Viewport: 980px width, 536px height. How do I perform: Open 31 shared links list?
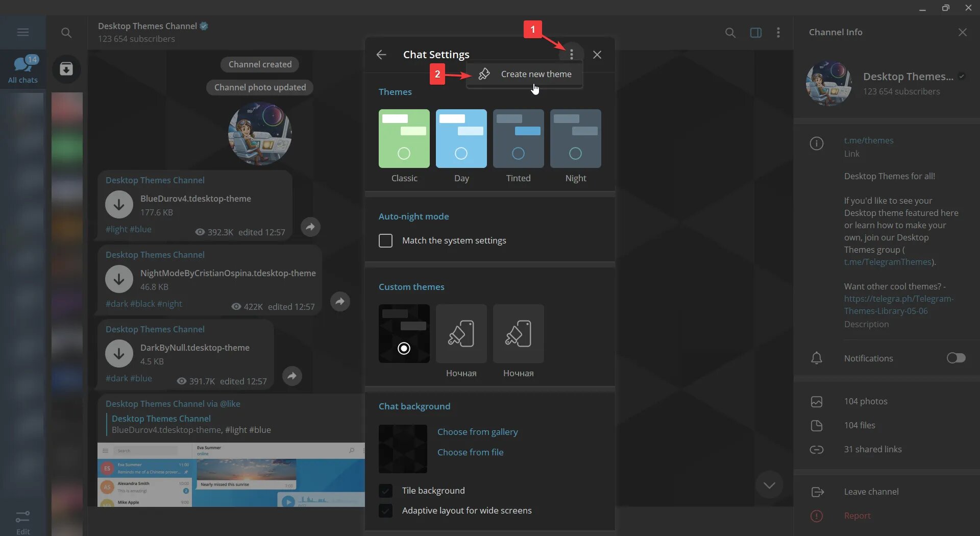[x=873, y=449]
